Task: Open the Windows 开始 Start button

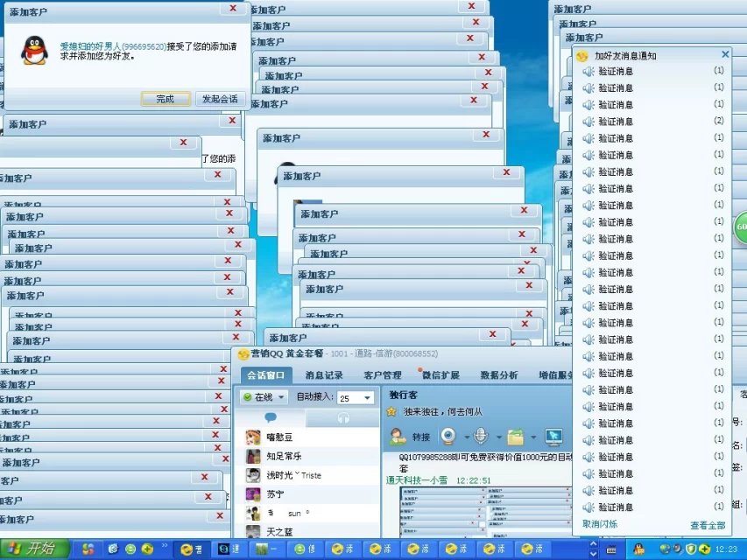Action: [35, 549]
